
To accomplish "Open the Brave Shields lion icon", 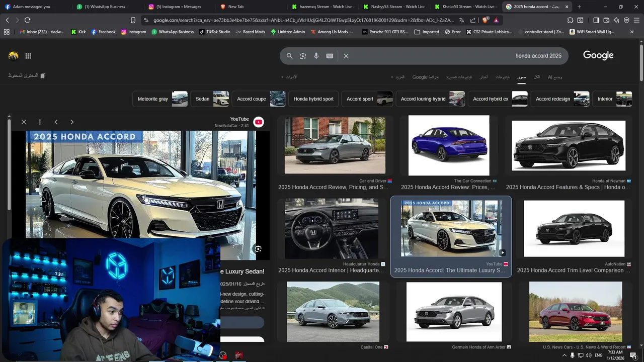I will pos(485,20).
